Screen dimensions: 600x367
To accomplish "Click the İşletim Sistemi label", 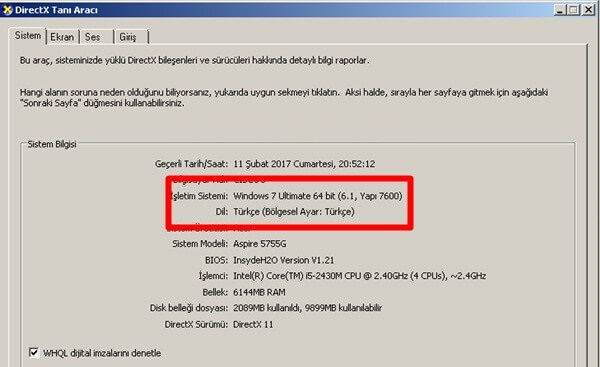I will click(199, 196).
